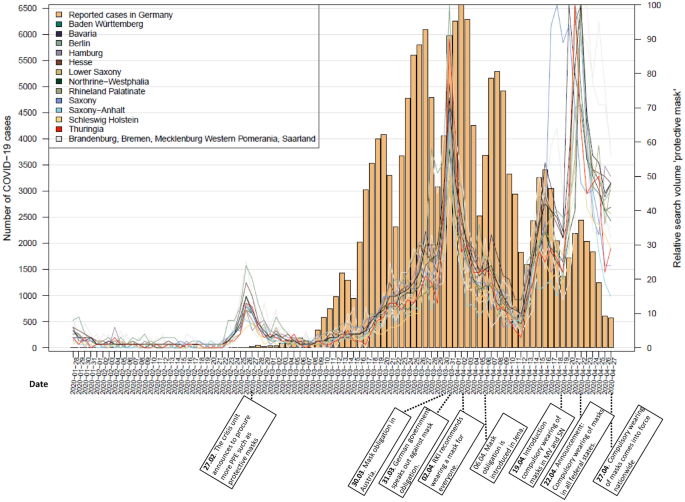This screenshot has height=502, width=685.
Task: Click the 'Hesse' legend label
Action: pyautogui.click(x=80, y=62)
